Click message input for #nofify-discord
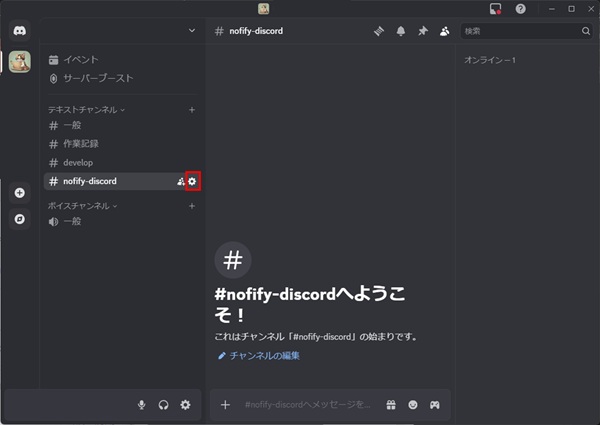 coord(308,405)
